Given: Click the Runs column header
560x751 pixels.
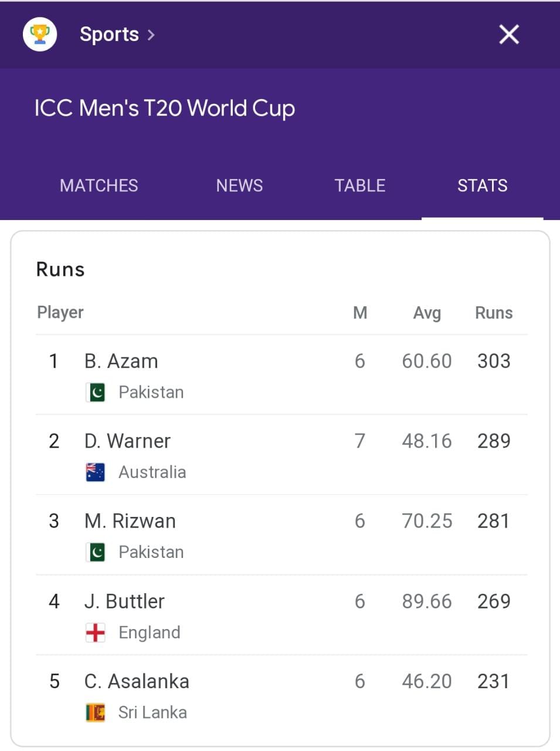Looking at the screenshot, I should pyautogui.click(x=493, y=313).
